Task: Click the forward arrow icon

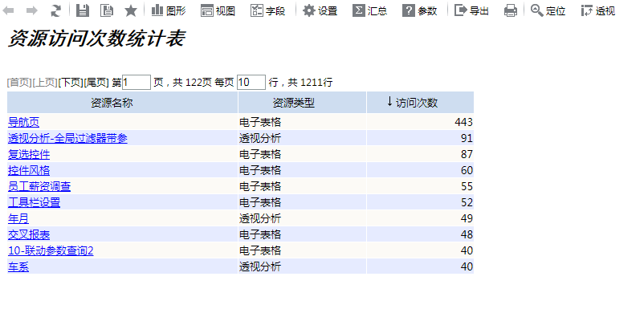Action: tap(31, 10)
